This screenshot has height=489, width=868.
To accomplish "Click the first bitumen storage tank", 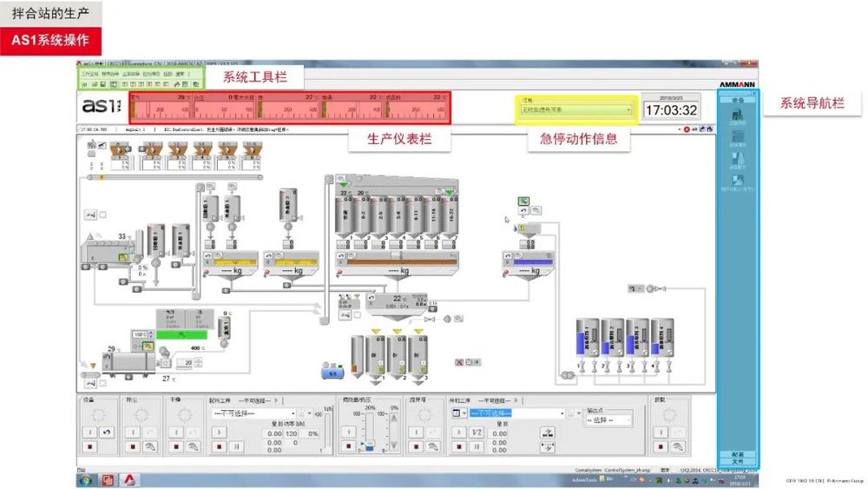I will click(x=588, y=337).
